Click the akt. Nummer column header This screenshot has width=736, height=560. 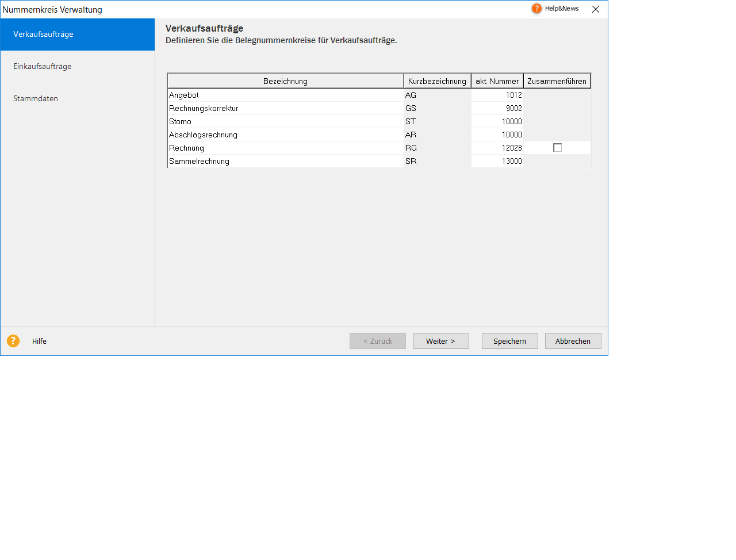coord(497,81)
